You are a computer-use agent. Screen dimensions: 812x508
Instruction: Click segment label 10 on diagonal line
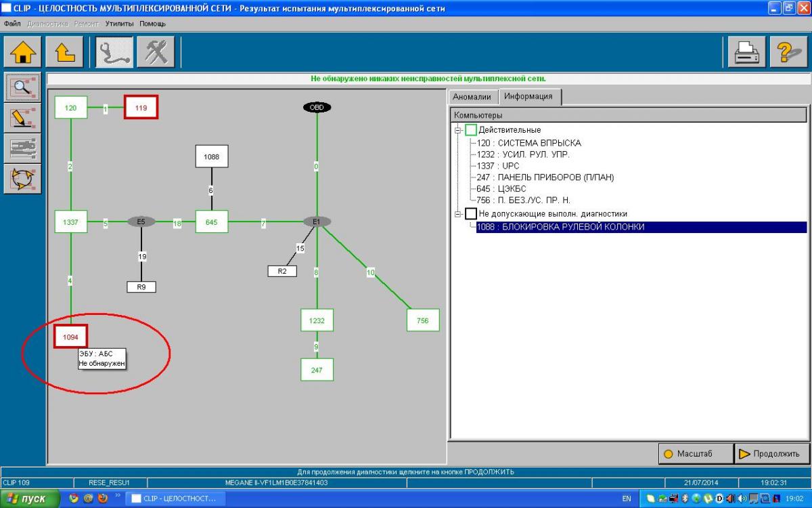(x=370, y=273)
